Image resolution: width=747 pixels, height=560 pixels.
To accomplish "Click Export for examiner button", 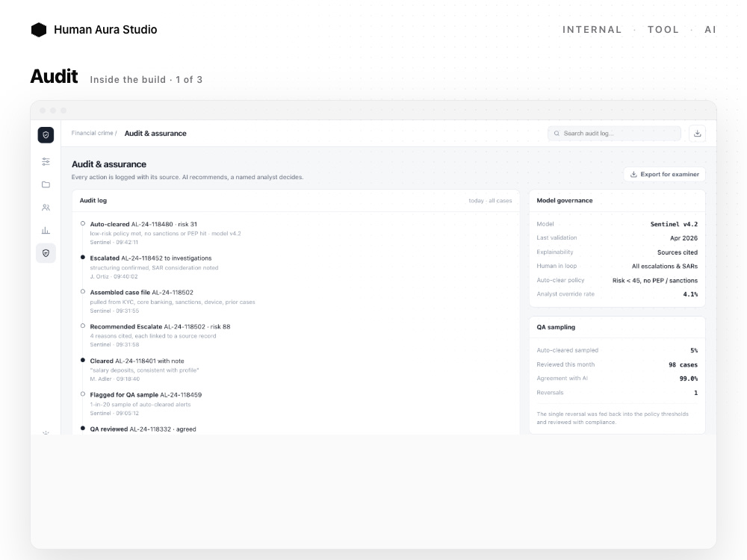I will point(665,174).
